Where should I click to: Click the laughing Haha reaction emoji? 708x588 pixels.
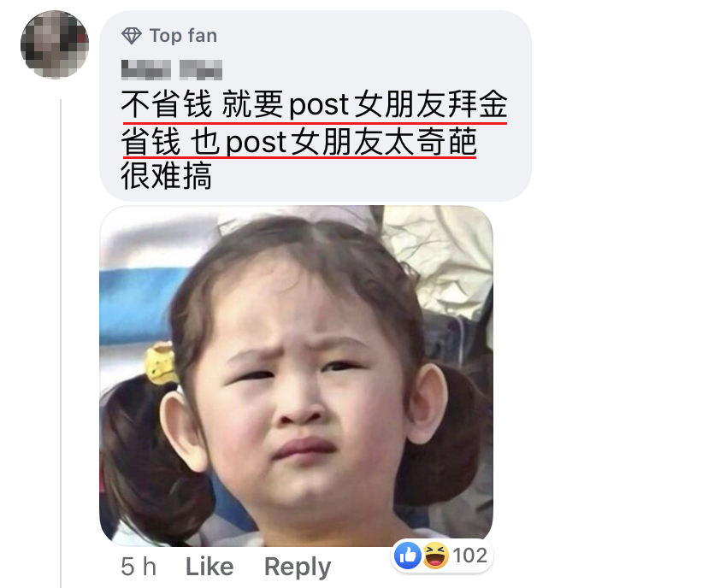(435, 555)
